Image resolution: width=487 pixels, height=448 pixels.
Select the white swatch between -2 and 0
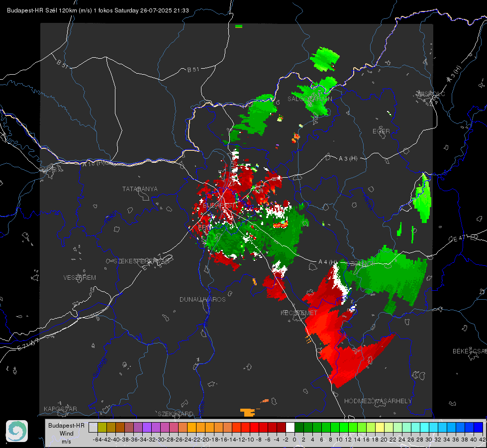290,427
